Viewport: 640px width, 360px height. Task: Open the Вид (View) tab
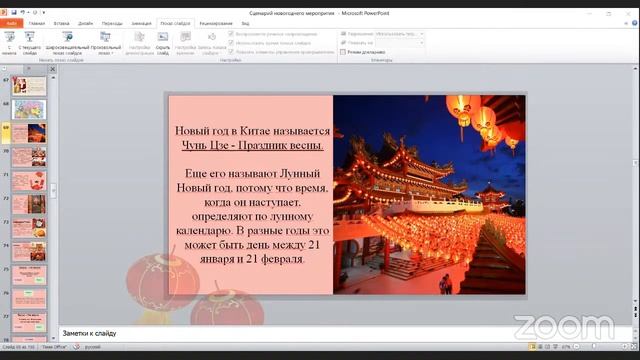point(245,23)
